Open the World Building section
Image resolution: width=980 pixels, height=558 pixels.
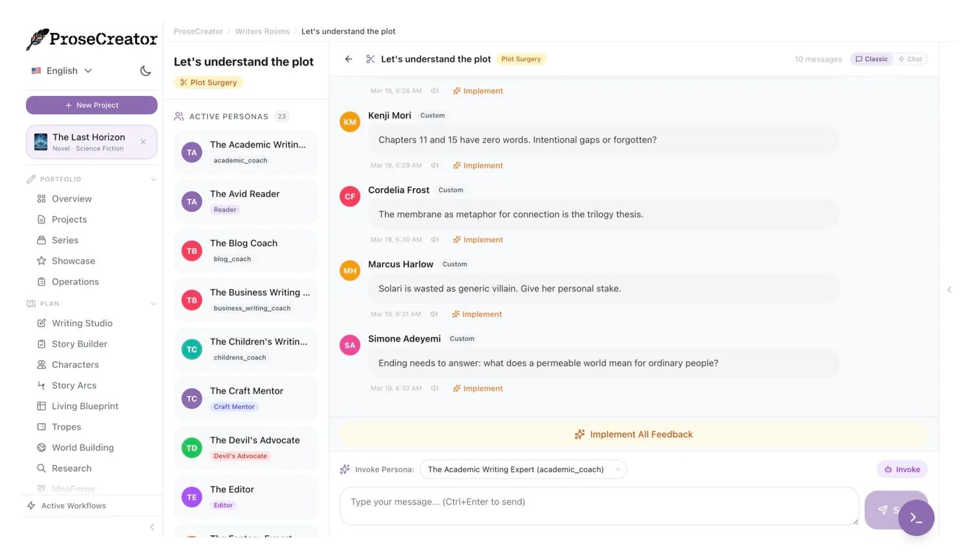(82, 447)
